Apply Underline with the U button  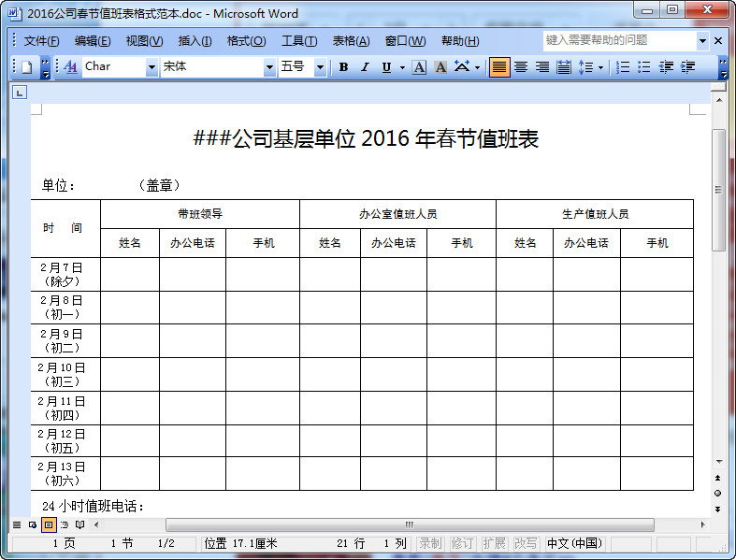[386, 67]
